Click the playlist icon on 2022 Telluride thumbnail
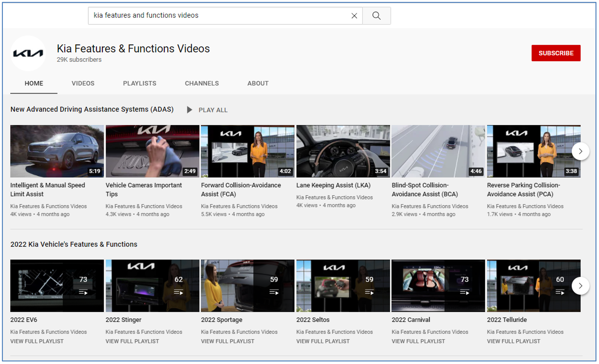The image size is (599, 364). (x=560, y=292)
